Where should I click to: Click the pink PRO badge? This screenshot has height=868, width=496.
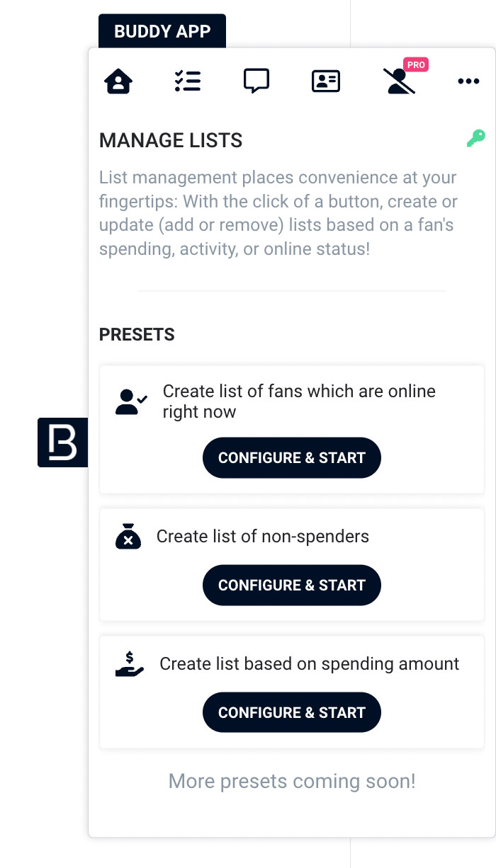416,65
